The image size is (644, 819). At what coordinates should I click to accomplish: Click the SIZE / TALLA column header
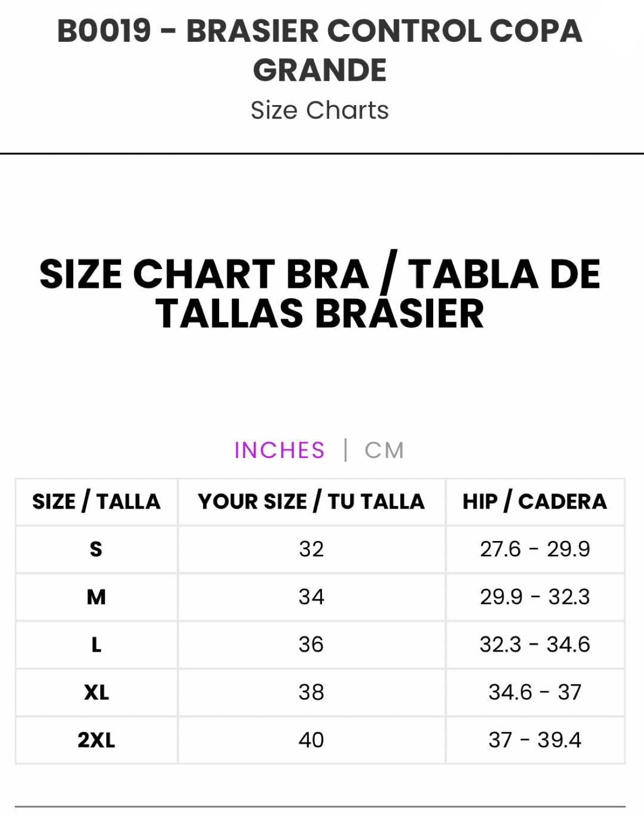click(96, 501)
